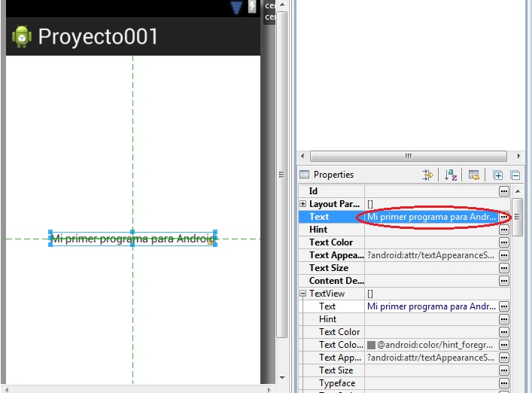This screenshot has height=393, width=532.
Task: Open ellipsis button for nested Hint row
Action: point(504,319)
